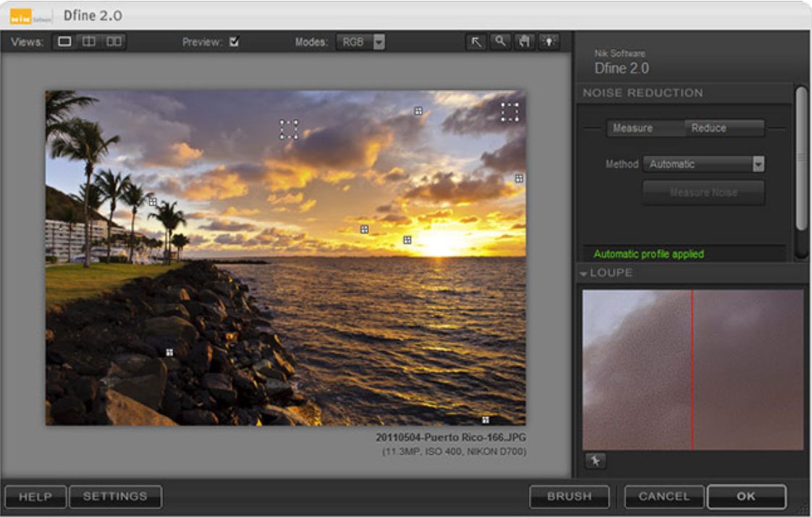Viewport: 812px width, 517px height.
Task: Open the Brush option
Action: tap(569, 497)
